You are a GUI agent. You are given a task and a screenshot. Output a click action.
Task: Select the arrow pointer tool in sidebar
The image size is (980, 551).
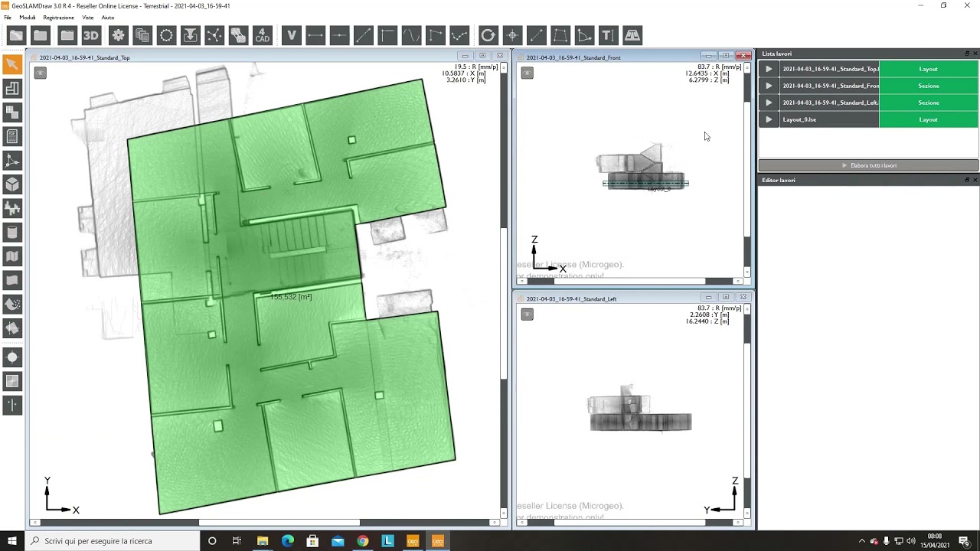12,65
